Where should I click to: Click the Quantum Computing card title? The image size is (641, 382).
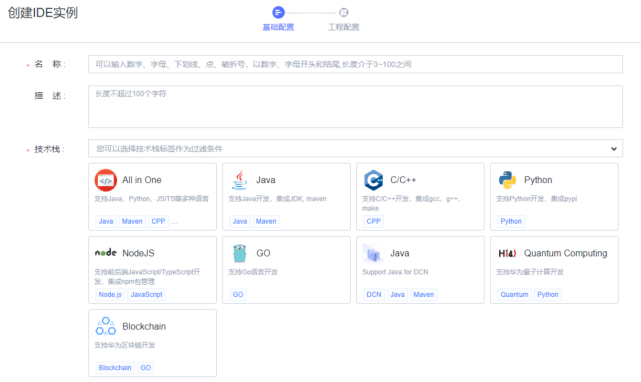click(566, 253)
